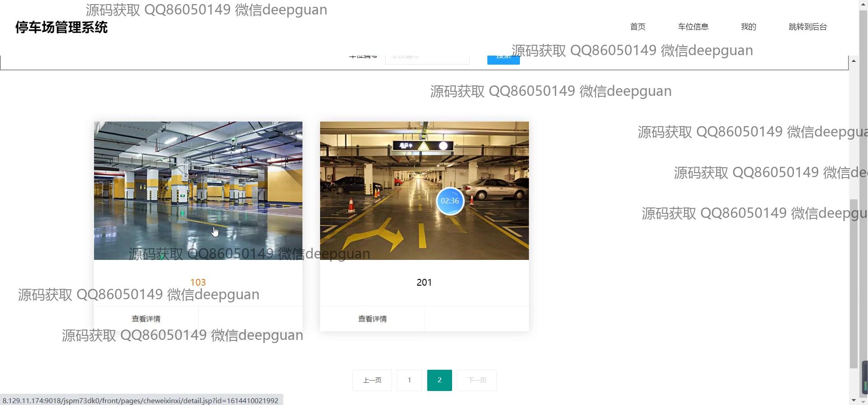Click the small audio meter widget at right edge
The image size is (868, 405).
(x=864, y=377)
